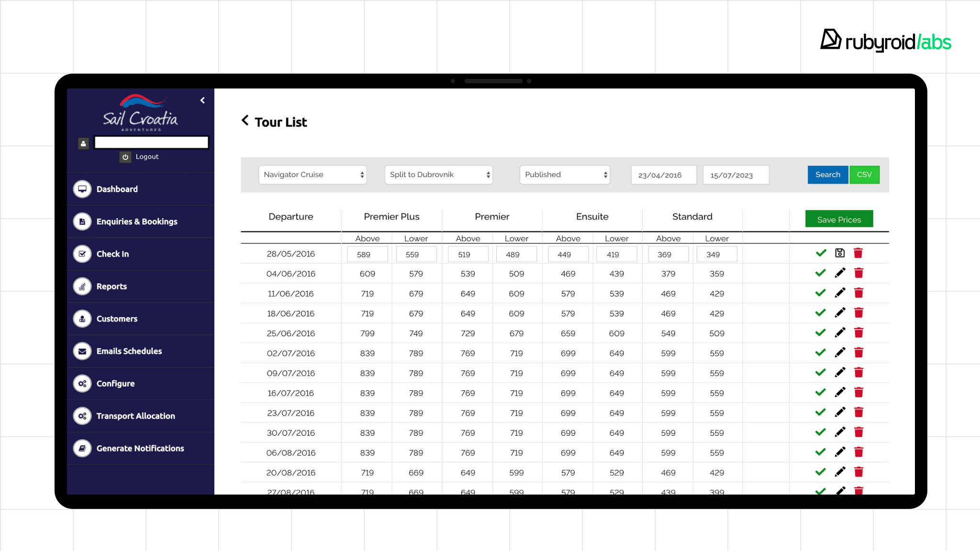Click the Dashboard monitor icon

[82, 189]
